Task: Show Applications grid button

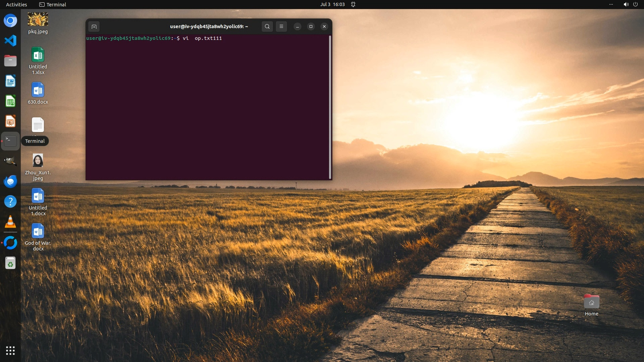Action: coord(10,351)
